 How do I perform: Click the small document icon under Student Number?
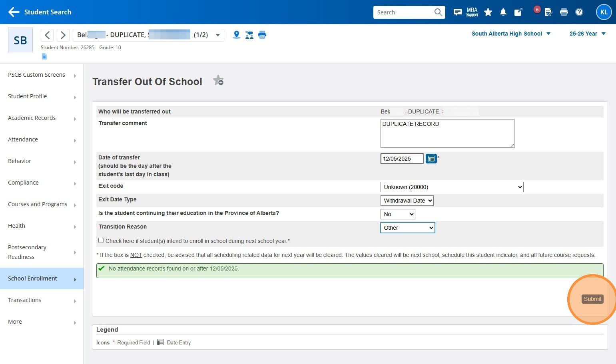[44, 56]
